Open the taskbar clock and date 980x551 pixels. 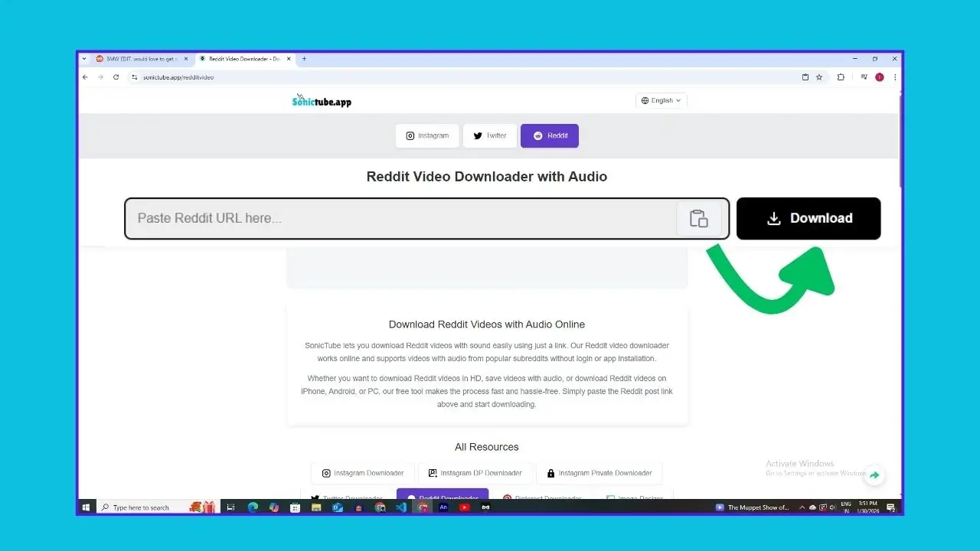point(867,507)
